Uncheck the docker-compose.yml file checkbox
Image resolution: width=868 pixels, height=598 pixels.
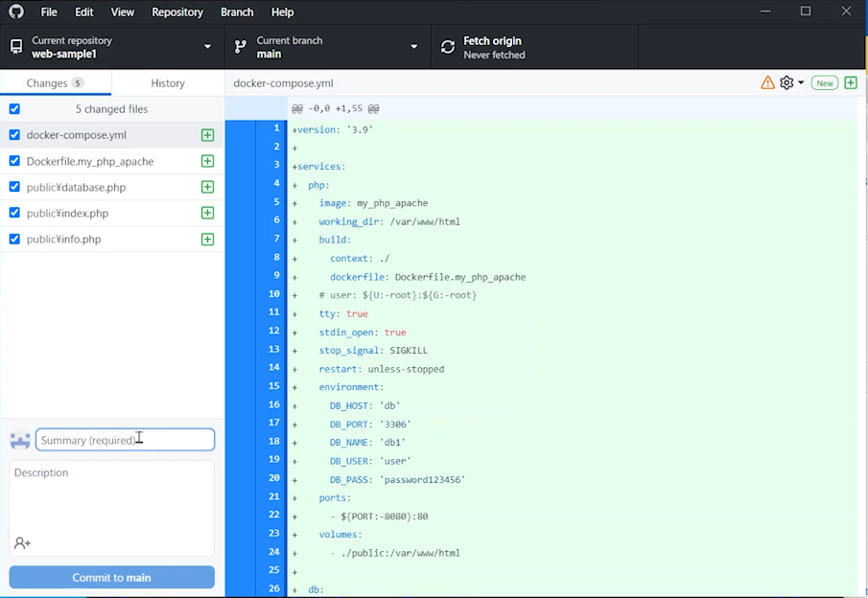14,135
